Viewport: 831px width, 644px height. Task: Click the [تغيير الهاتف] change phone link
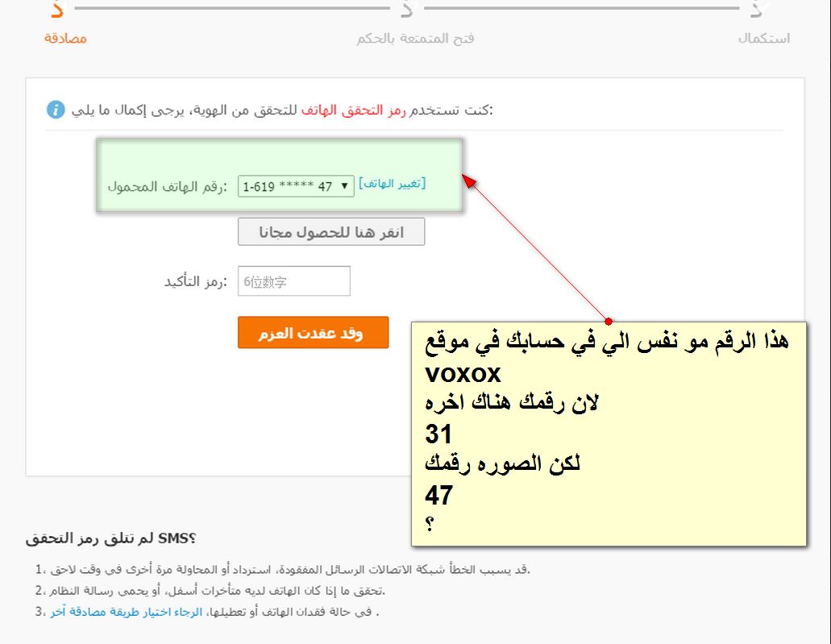(392, 183)
